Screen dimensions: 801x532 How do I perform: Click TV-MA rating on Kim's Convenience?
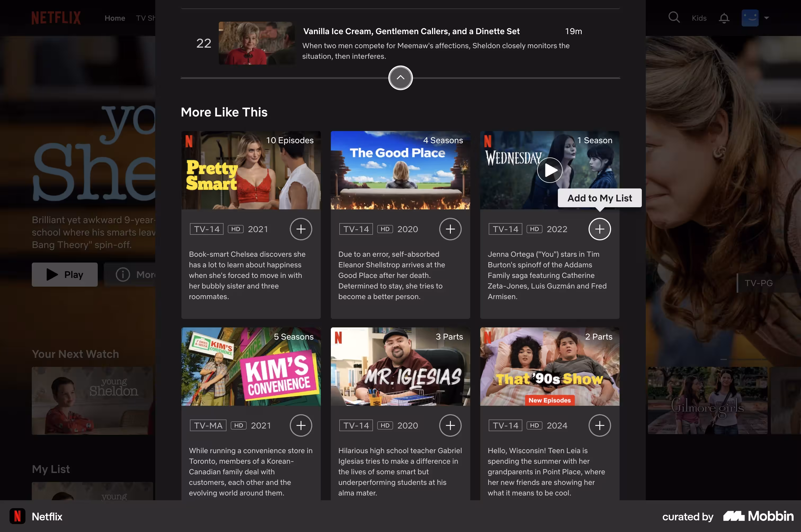(x=208, y=425)
